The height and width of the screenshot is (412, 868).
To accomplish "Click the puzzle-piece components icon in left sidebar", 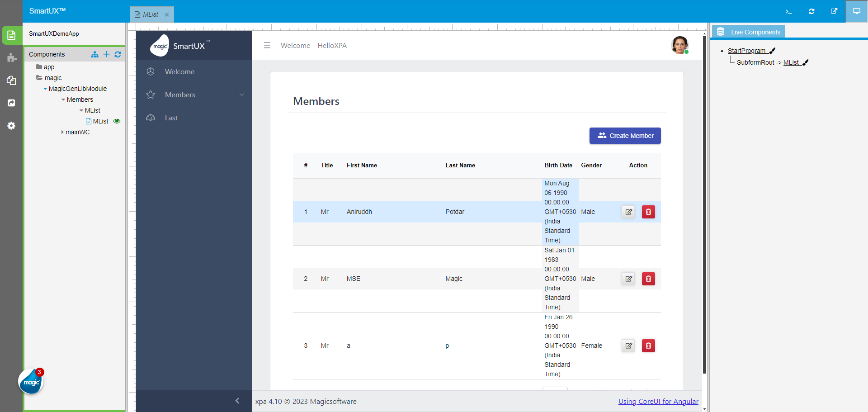I will (11, 58).
